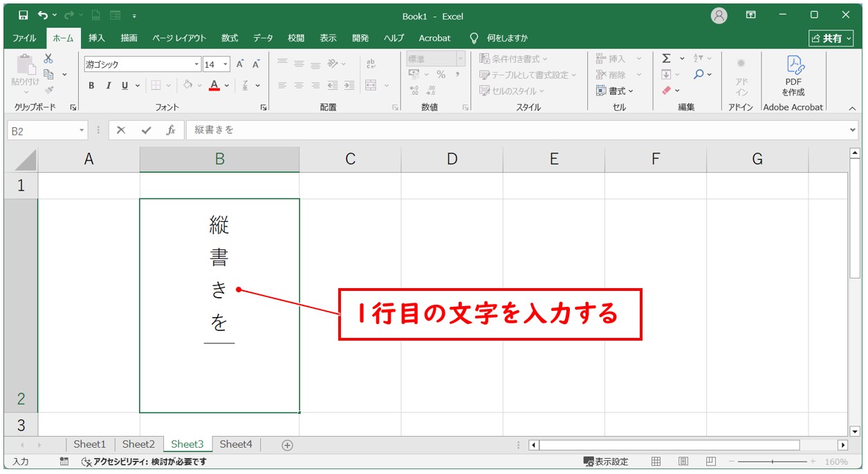The height and width of the screenshot is (474, 868).
Task: Click the horizontal scrollbar right arrow
Action: (842, 445)
